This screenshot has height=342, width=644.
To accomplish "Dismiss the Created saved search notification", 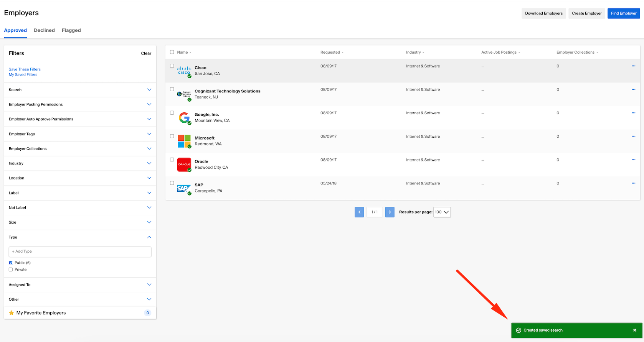I will pos(634,330).
